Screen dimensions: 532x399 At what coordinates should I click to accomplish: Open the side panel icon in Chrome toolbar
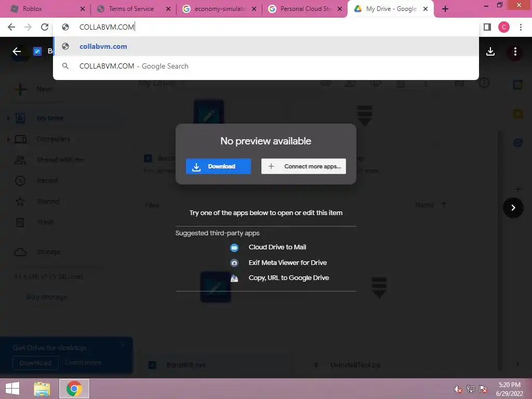point(487,27)
